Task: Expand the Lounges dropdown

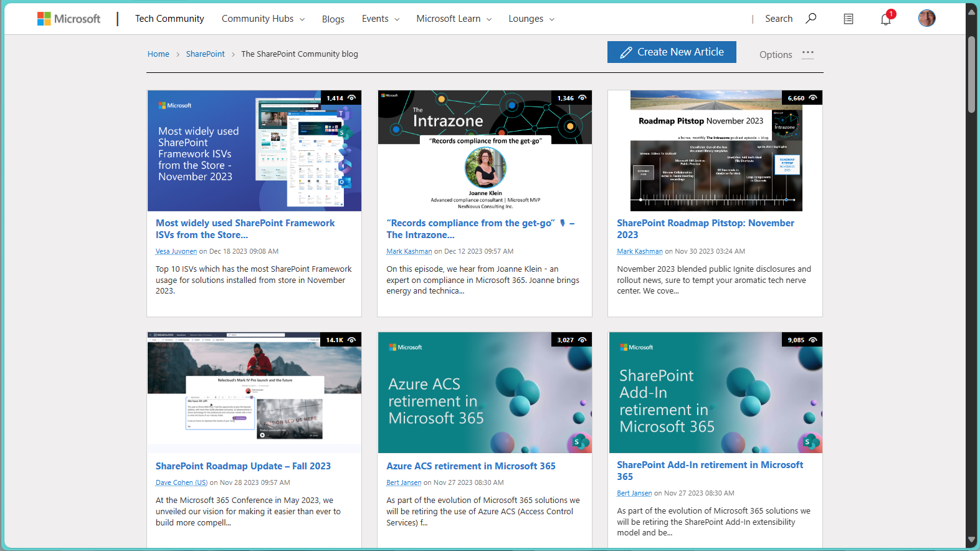Action: pyautogui.click(x=531, y=19)
